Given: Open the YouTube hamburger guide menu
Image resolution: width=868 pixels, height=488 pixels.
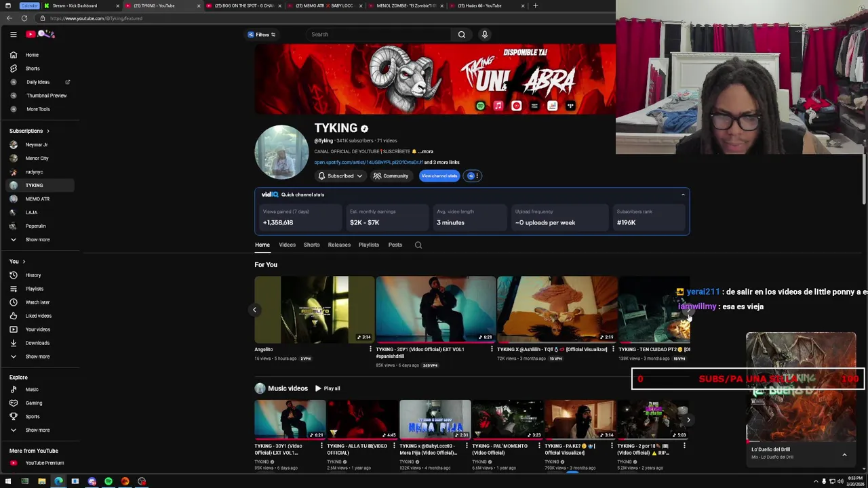Looking at the screenshot, I should 13,34.
